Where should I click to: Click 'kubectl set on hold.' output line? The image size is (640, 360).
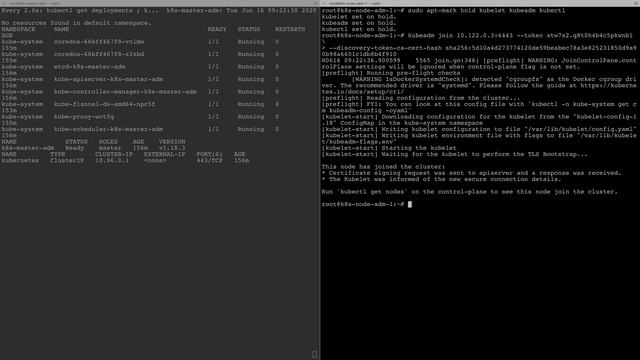[x=359, y=29]
